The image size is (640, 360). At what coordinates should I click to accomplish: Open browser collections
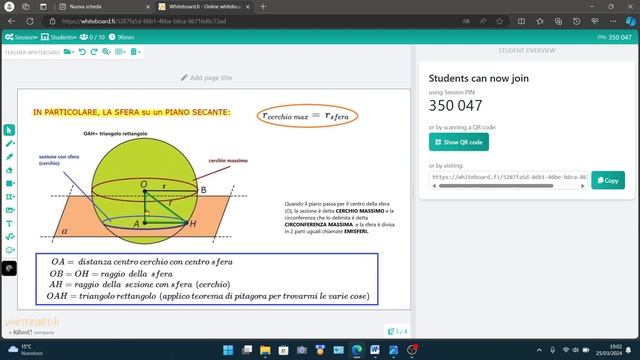(558, 21)
